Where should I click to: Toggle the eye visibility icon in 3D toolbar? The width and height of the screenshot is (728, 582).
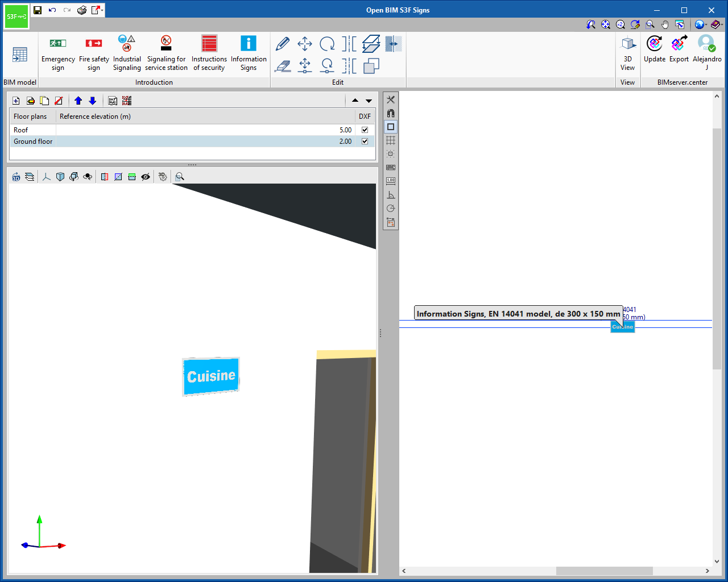point(146,177)
